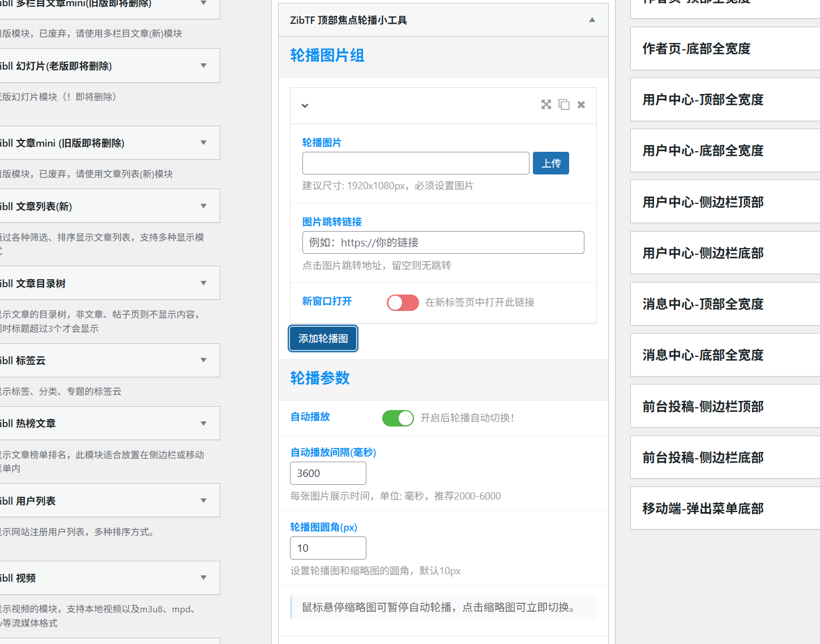Expand the carousel slide to fullscreen
The width and height of the screenshot is (820, 644).
tap(546, 105)
